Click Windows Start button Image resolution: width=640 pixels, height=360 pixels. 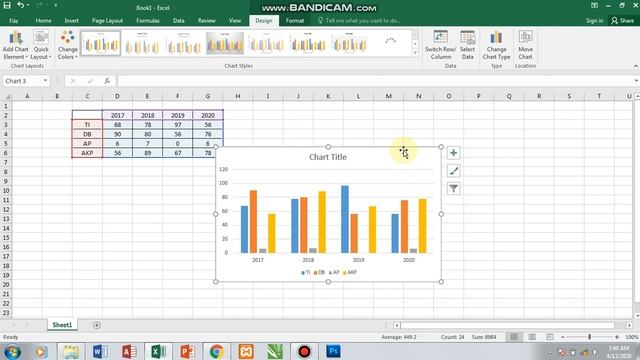point(12,352)
